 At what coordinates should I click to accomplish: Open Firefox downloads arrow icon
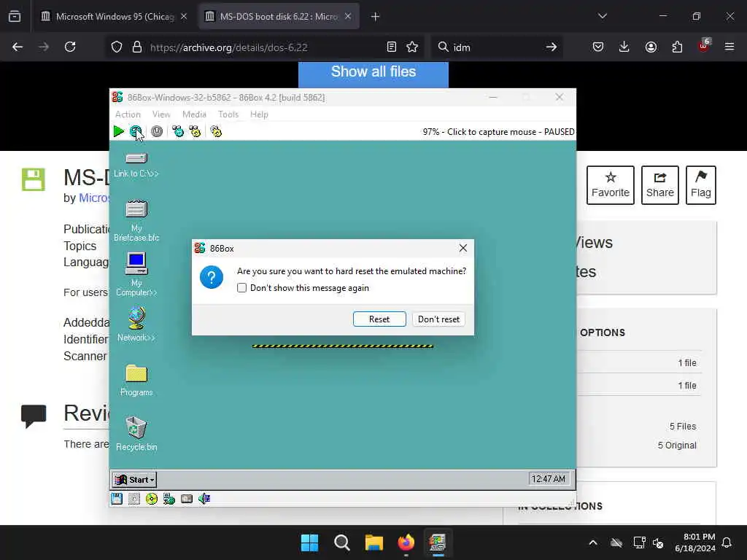pos(624,47)
